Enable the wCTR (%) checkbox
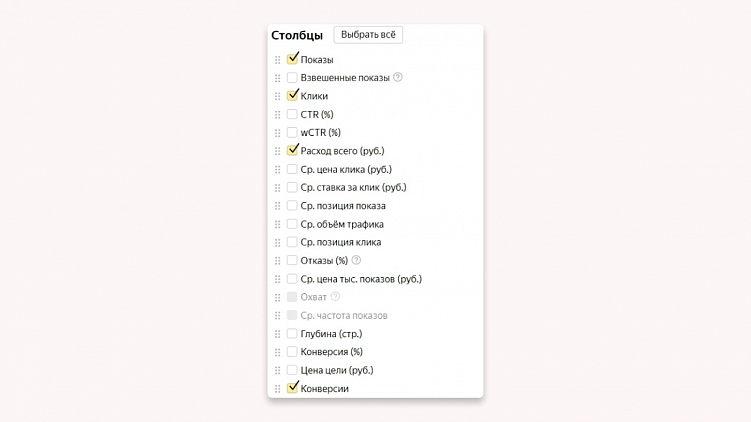 click(x=292, y=132)
